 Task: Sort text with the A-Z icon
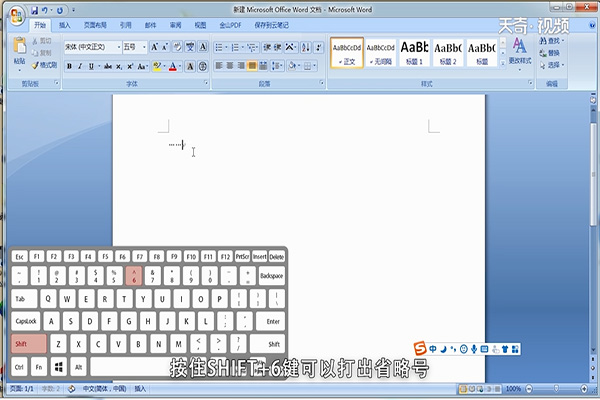[306, 47]
